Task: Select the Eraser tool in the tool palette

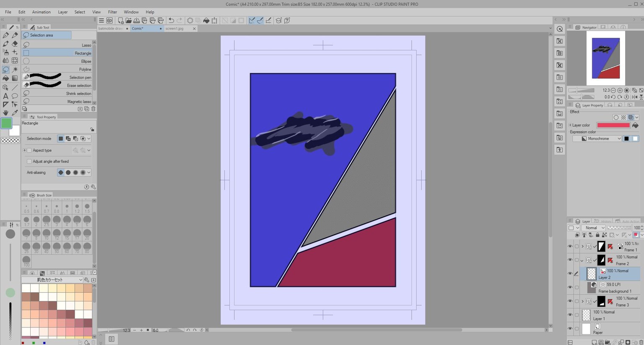Action: click(15, 44)
